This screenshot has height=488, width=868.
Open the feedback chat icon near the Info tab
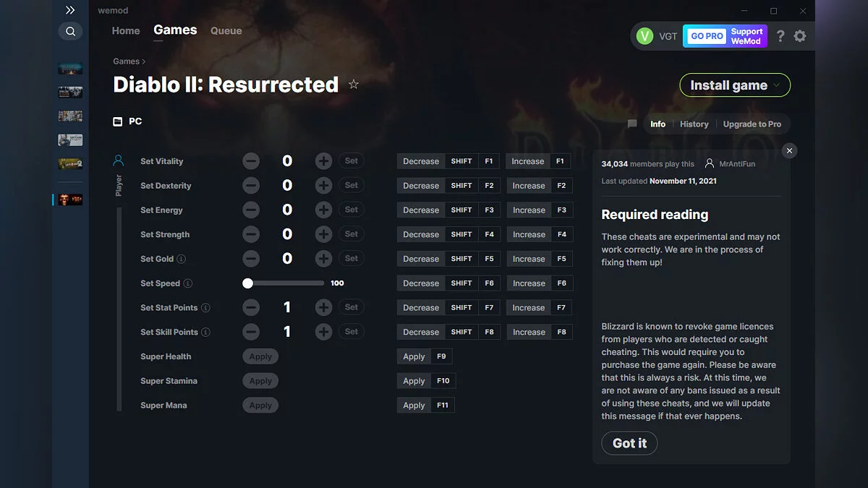point(631,124)
